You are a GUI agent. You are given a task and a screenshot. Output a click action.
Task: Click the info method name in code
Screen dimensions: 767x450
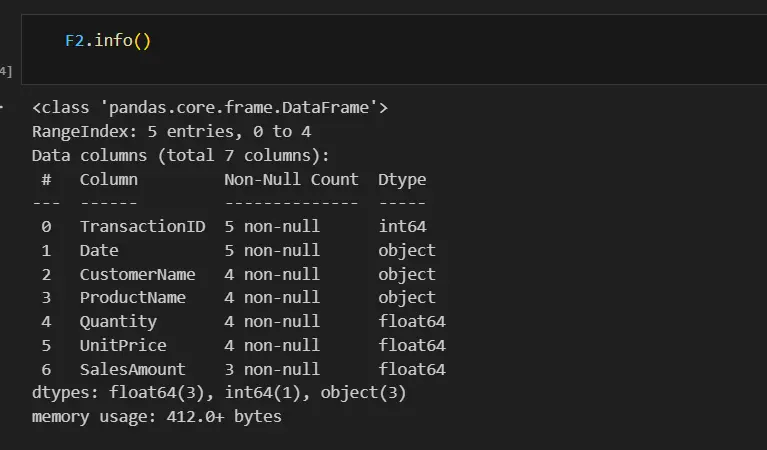[114, 41]
